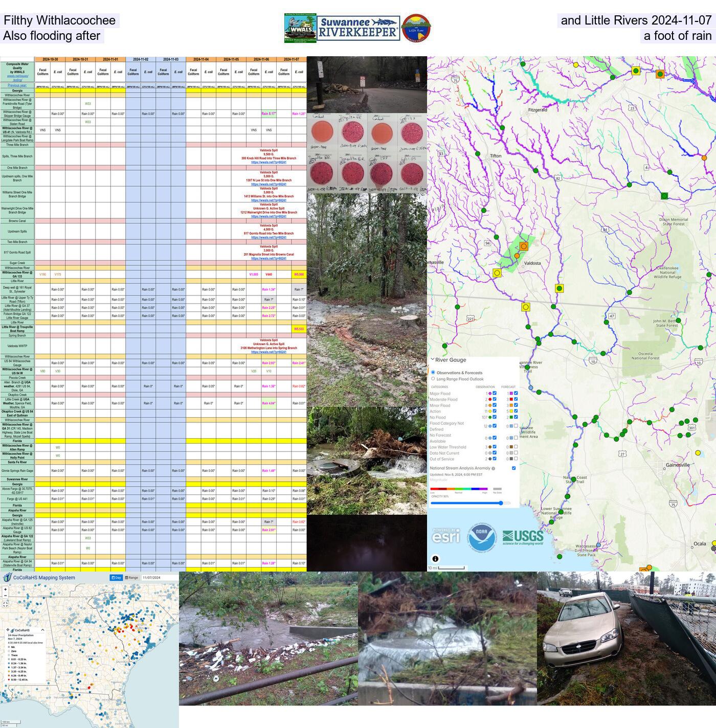The width and height of the screenshot is (716, 728).
Task: Open spill link under 1307 N Lee St
Action: [268, 184]
